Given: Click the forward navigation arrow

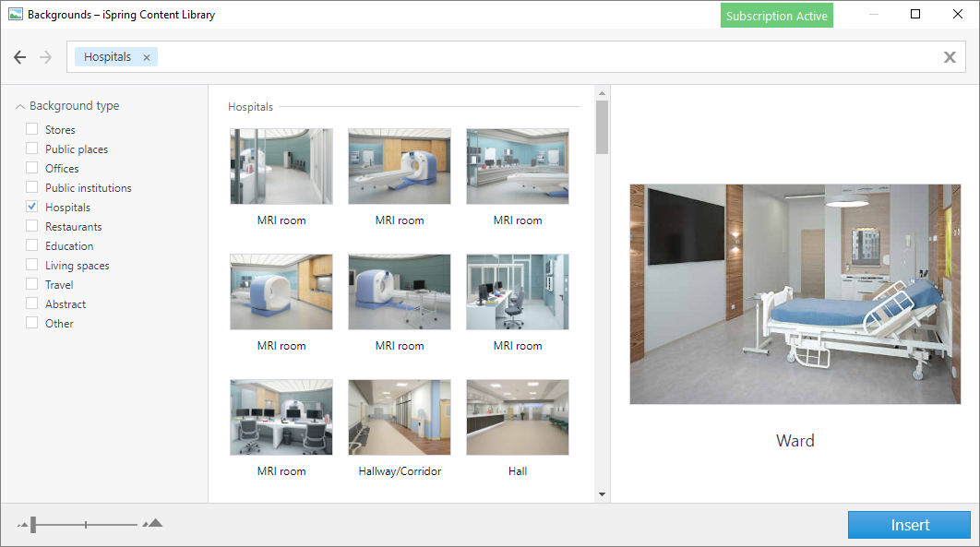Looking at the screenshot, I should 46,57.
